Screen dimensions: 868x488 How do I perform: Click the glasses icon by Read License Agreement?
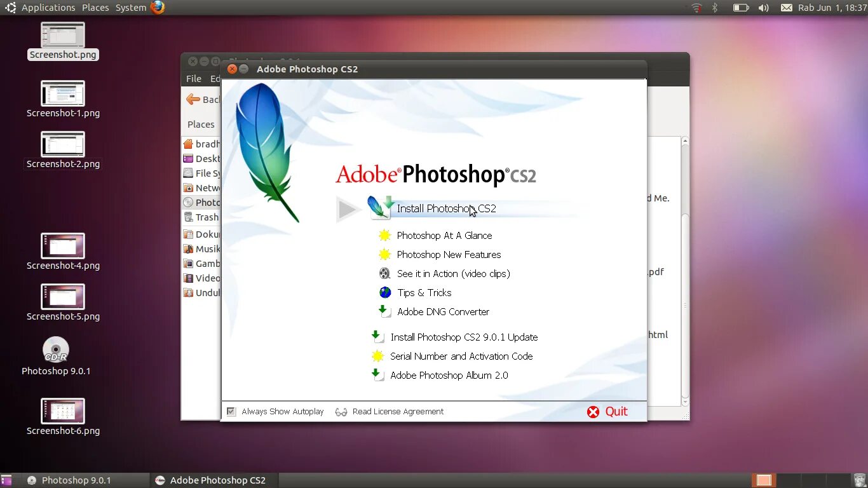[341, 412]
